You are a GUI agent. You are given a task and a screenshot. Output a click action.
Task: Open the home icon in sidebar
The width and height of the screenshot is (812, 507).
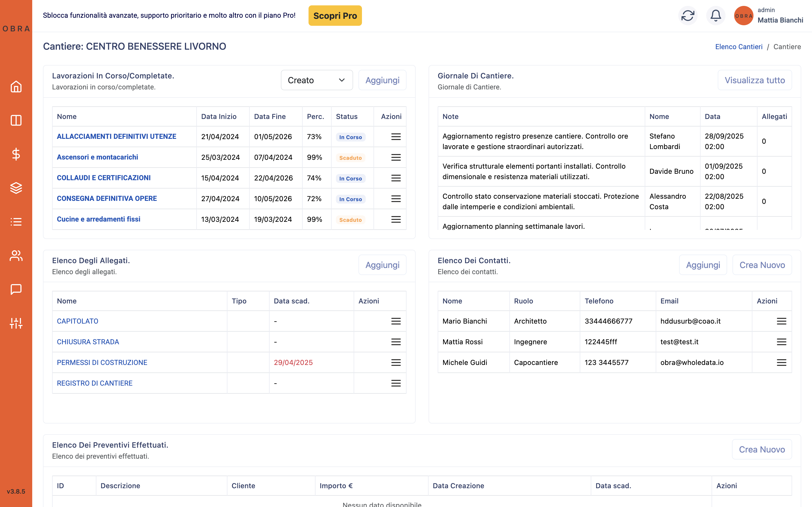(16, 86)
